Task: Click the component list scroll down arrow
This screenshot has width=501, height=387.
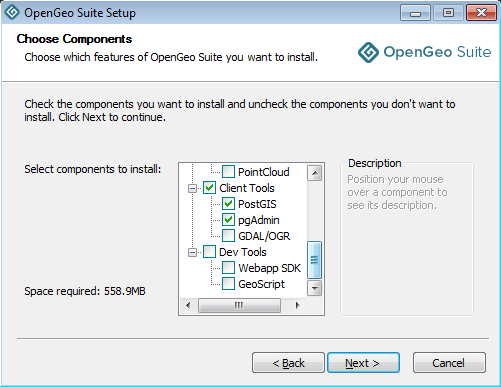Action: coord(314,288)
